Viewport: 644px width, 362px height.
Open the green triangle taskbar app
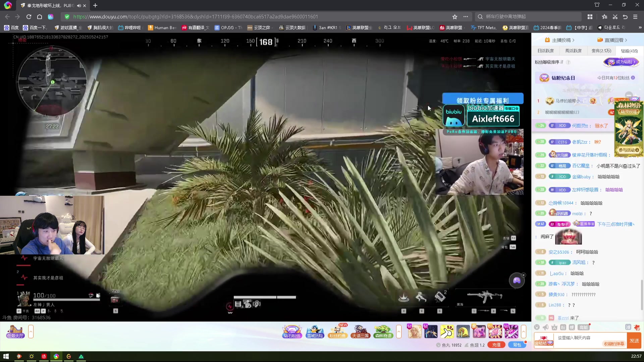pos(81,356)
